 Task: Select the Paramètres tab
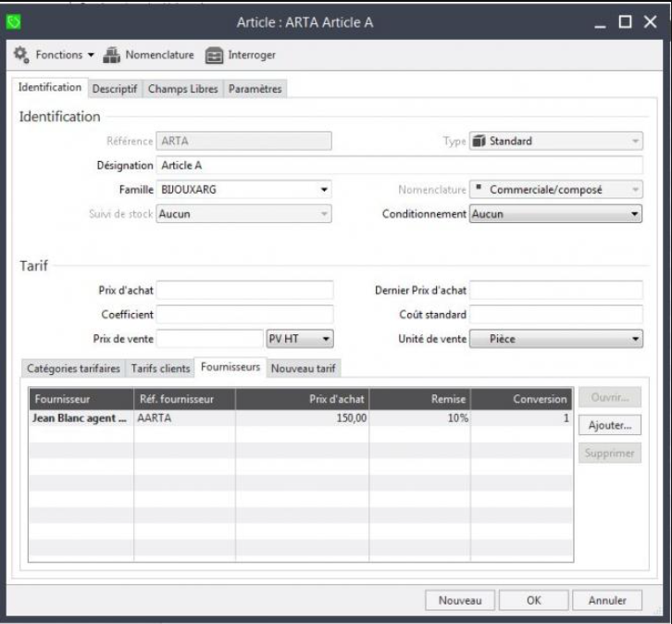coord(256,89)
